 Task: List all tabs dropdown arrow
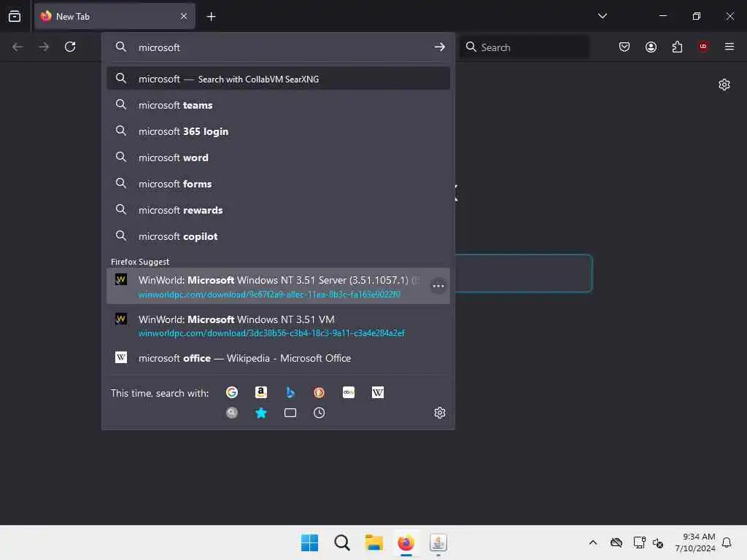click(602, 16)
